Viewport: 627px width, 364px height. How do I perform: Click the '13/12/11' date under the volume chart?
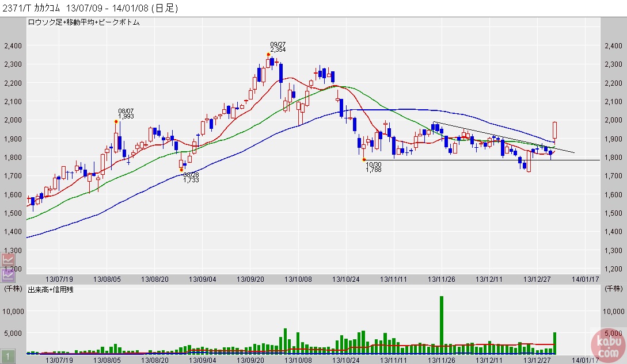[x=489, y=360]
